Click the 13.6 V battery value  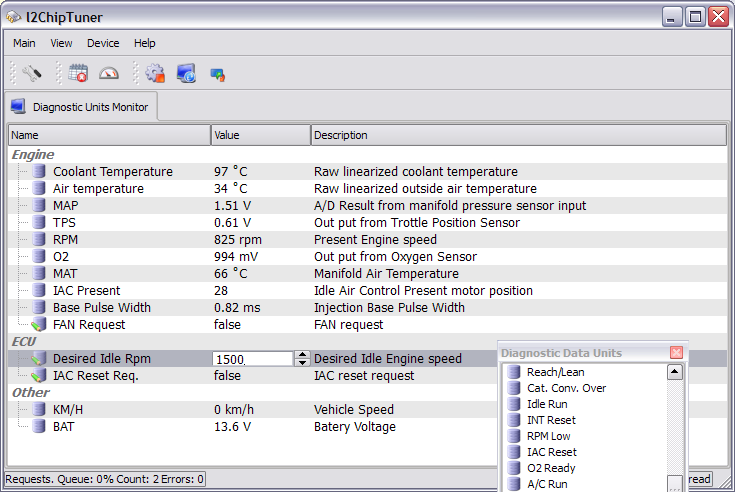(x=232, y=426)
